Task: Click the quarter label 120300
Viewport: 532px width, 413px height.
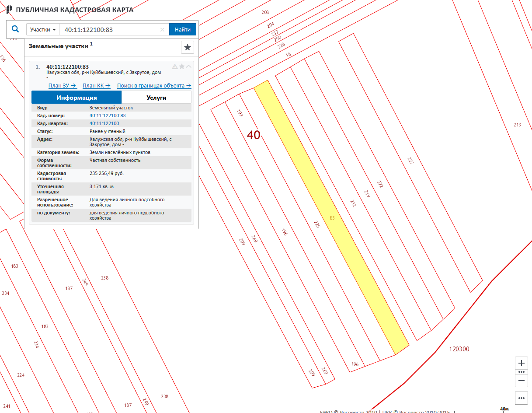Action: [x=459, y=349]
